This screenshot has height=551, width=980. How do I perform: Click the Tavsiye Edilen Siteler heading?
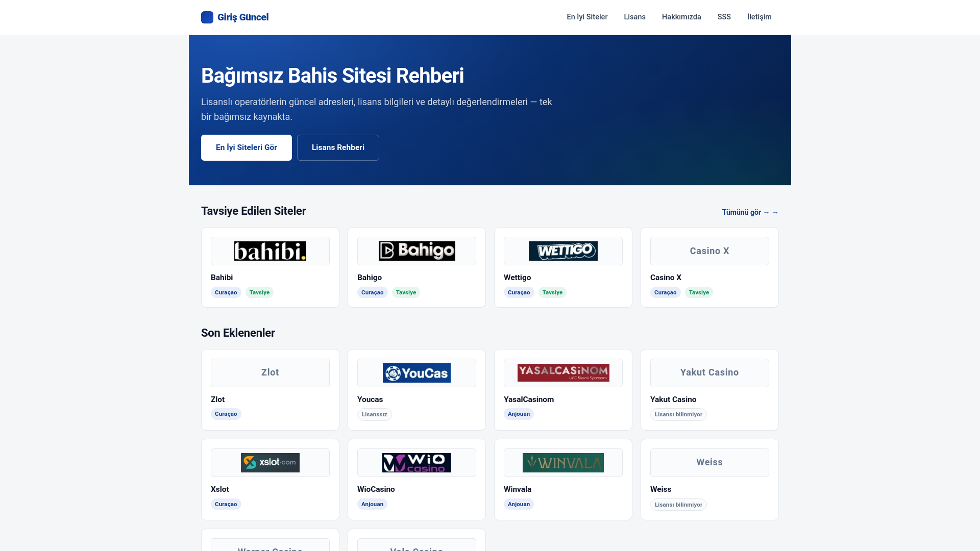(254, 211)
